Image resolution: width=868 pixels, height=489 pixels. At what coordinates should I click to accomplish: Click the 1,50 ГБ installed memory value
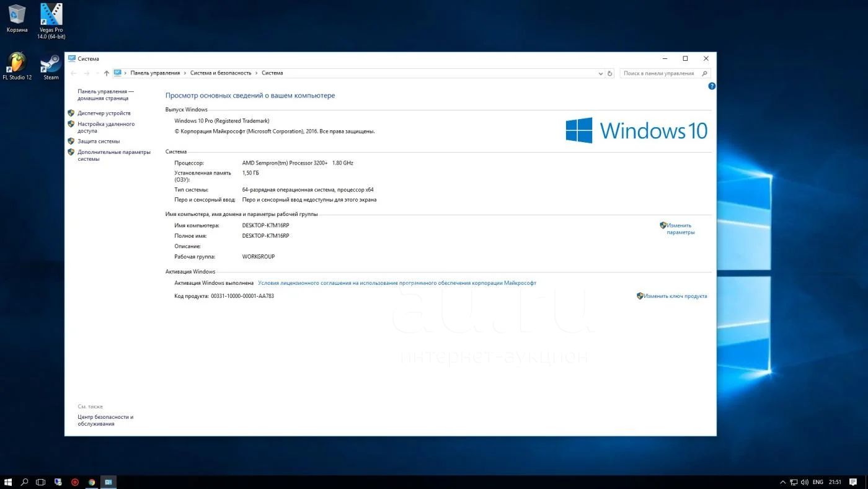click(x=250, y=173)
